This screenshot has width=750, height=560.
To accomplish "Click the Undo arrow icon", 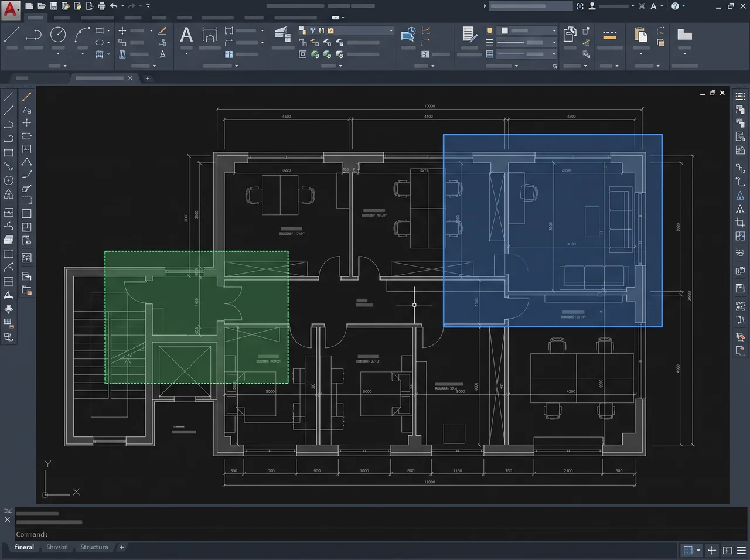I will (114, 6).
